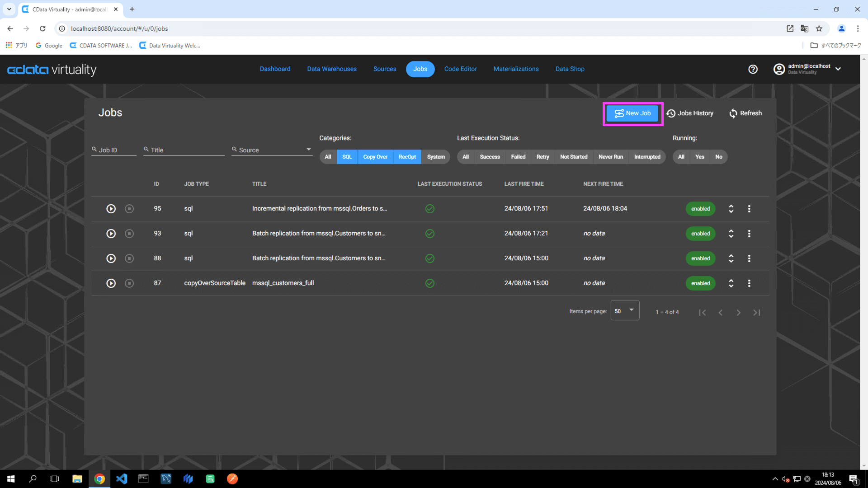The image size is (868, 488).
Task: Switch to Materializations tab
Action: tap(516, 69)
